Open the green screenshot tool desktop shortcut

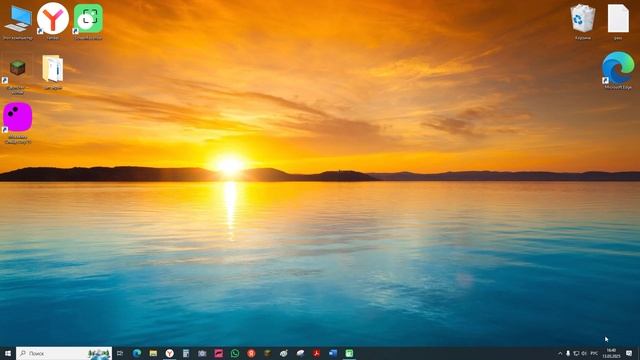click(88, 21)
